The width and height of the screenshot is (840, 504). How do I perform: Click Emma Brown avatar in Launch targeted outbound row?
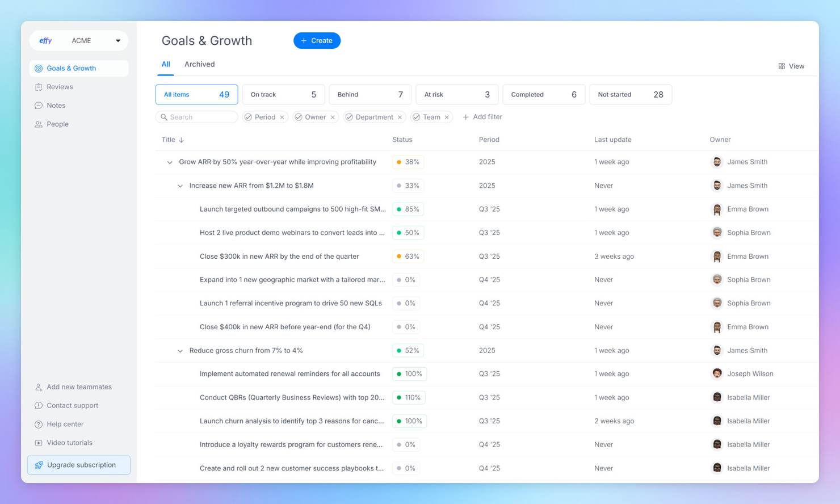(717, 209)
